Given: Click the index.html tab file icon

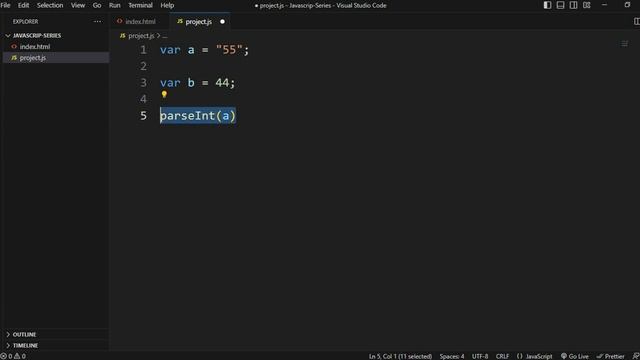Looking at the screenshot, I should click(120, 21).
